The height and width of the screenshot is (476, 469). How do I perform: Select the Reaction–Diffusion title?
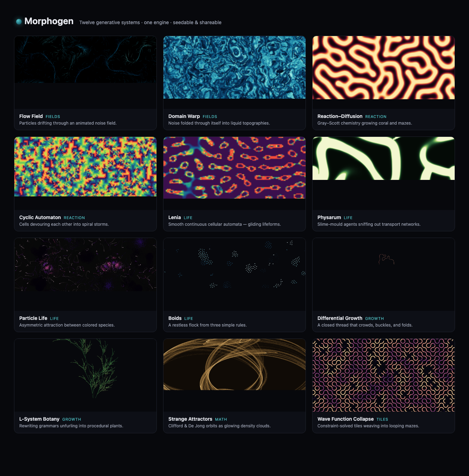pyautogui.click(x=340, y=116)
